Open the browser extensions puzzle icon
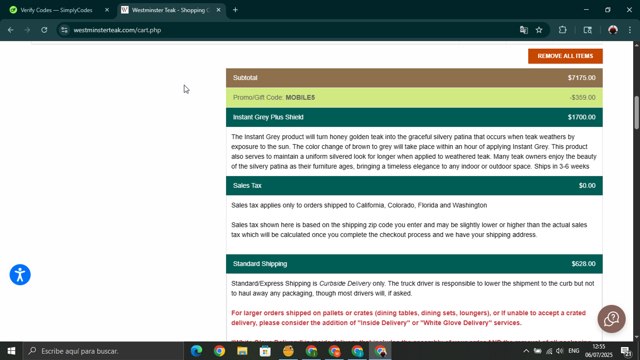The height and width of the screenshot is (360, 640). (562, 30)
